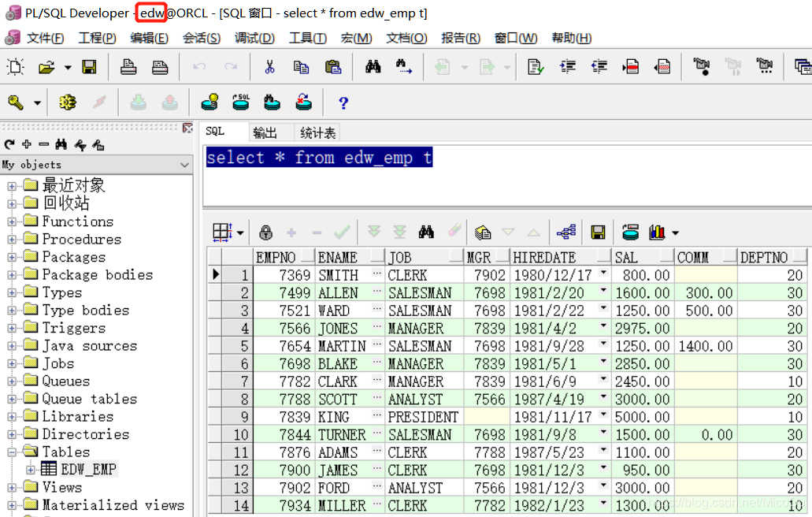Click the cell containing PRESIDENT
812x517 pixels.
coord(424,416)
